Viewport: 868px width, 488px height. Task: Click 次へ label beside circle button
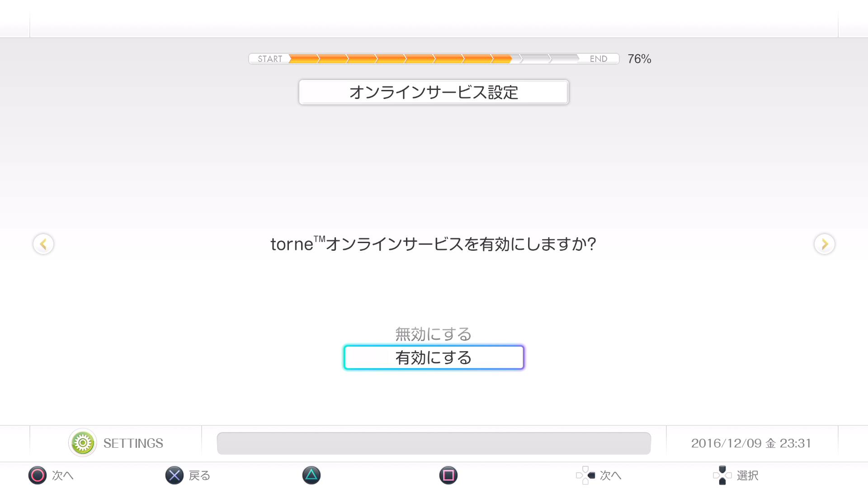click(x=63, y=475)
